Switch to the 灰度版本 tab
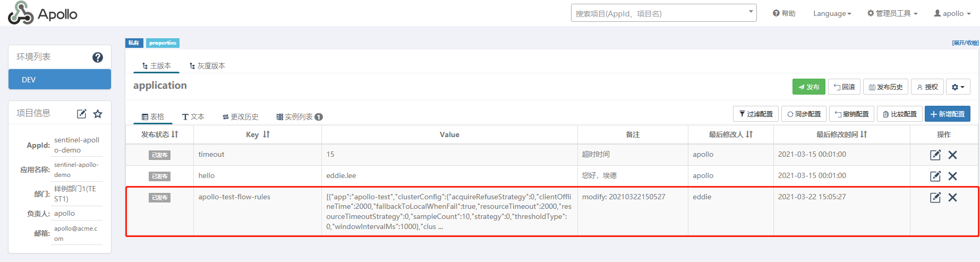The height and width of the screenshot is (262, 980). click(x=207, y=65)
